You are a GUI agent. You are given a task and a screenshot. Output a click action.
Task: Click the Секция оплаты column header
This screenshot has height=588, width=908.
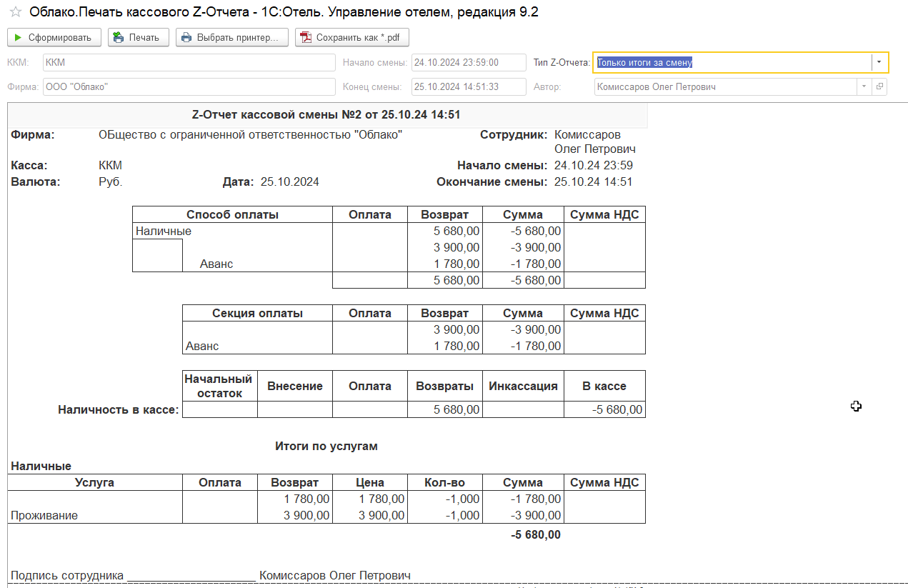(x=257, y=313)
